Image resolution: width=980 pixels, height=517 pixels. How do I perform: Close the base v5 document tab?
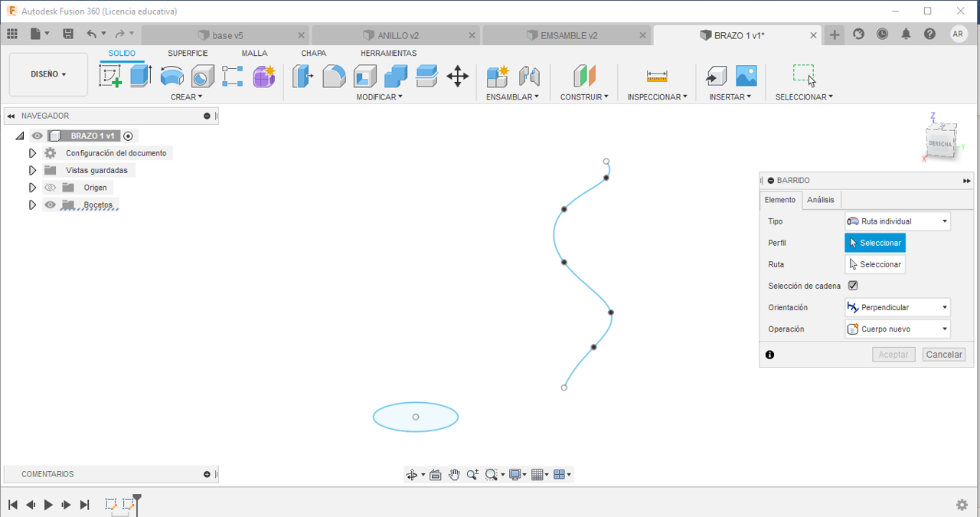coord(301,35)
